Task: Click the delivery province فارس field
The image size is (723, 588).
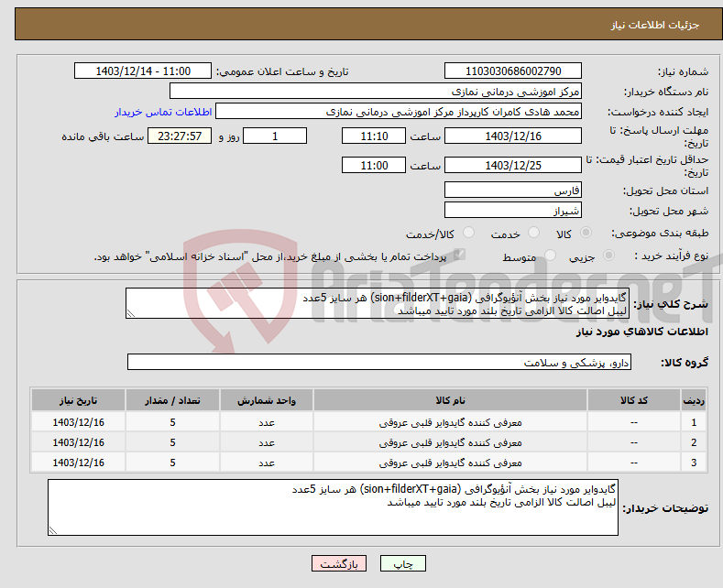Action: (513, 190)
